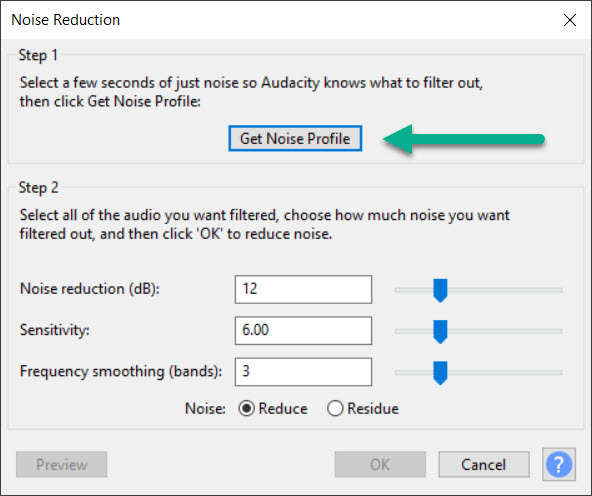This screenshot has width=592, height=496.
Task: Click the Frequency smoothing bands field
Action: coord(303,372)
